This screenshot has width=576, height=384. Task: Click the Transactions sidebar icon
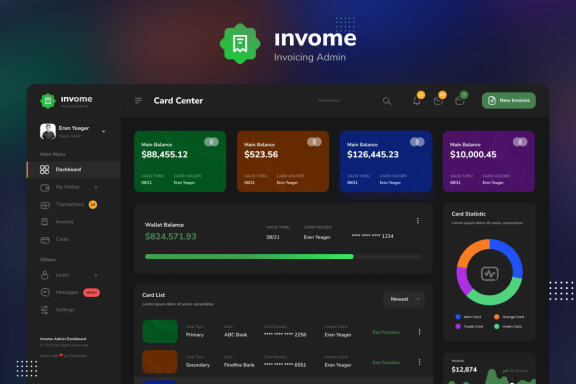[x=44, y=205]
